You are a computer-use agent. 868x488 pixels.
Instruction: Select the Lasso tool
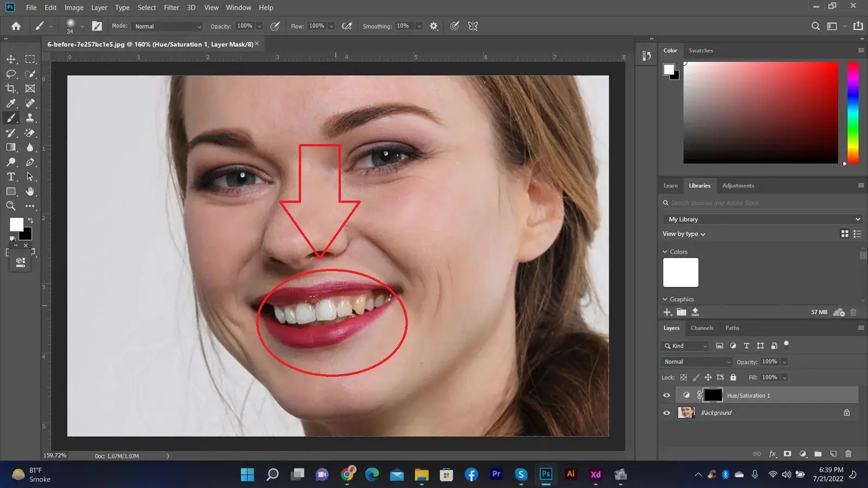(11, 74)
